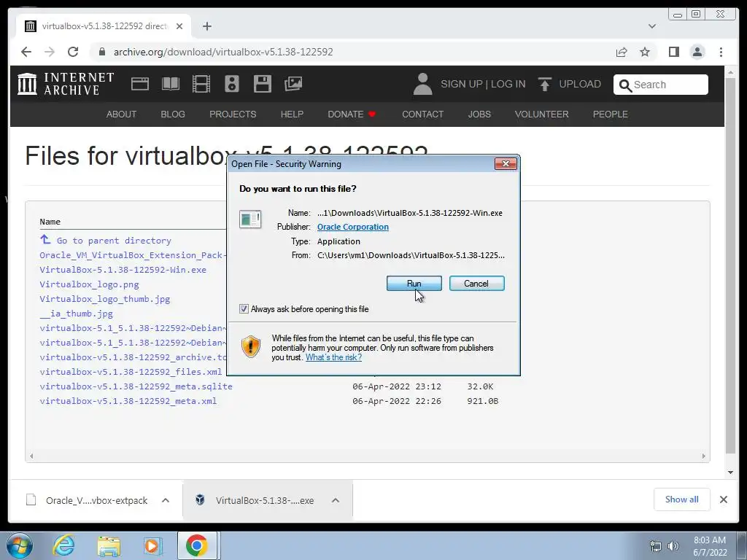Click the Internet Archive Search field
747x560 pixels.
(661, 85)
